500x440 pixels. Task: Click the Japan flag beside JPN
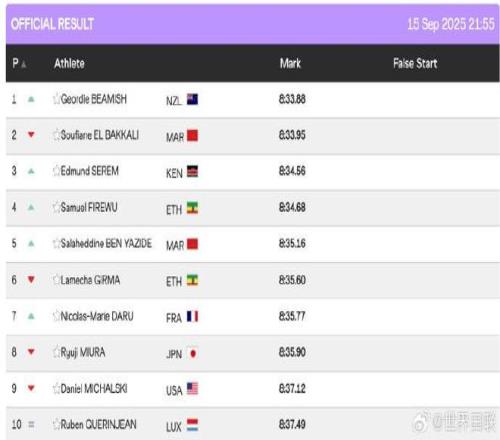(192, 353)
